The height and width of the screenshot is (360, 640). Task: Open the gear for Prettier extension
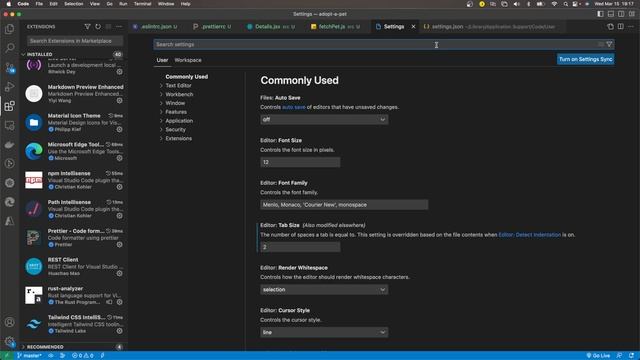coord(119,244)
